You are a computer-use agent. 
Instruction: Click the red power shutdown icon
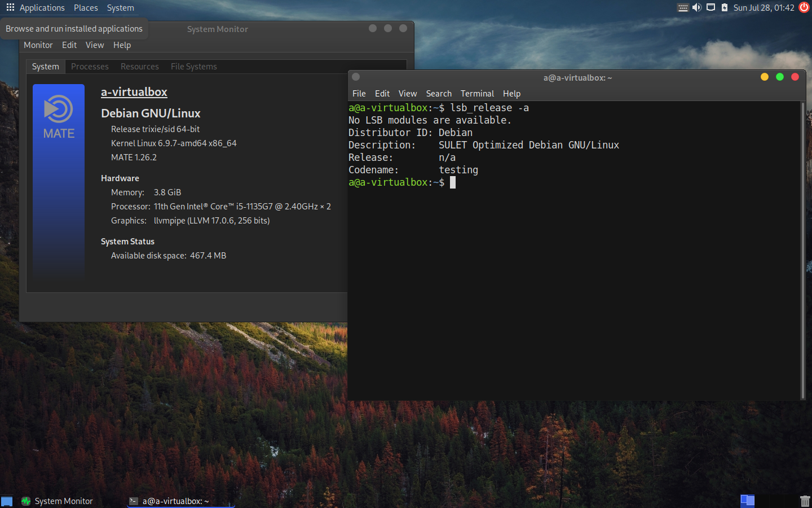point(804,7)
